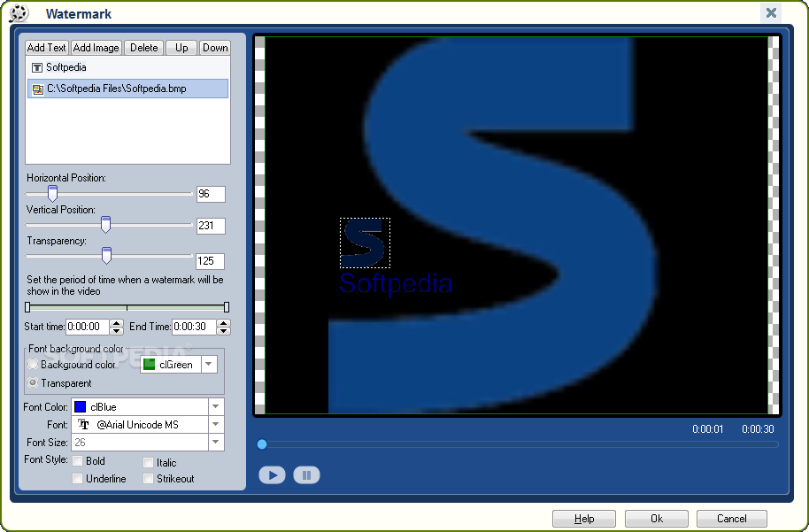The height and width of the screenshot is (532, 809).
Task: Close the Watermark dialog
Action: (x=771, y=13)
